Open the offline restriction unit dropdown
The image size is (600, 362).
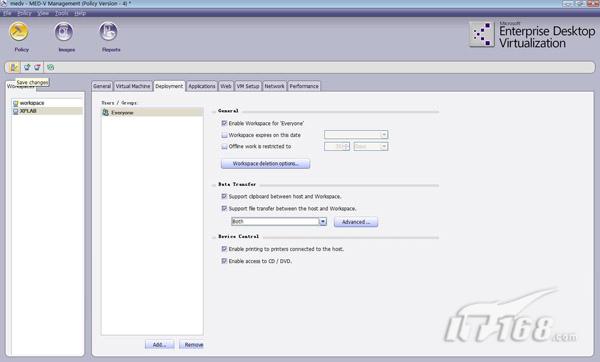coord(384,147)
